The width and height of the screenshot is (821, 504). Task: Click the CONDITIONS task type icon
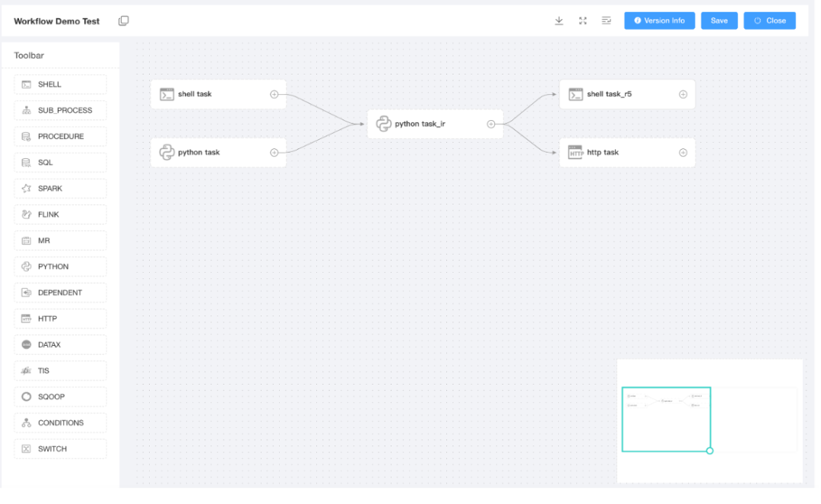point(27,423)
